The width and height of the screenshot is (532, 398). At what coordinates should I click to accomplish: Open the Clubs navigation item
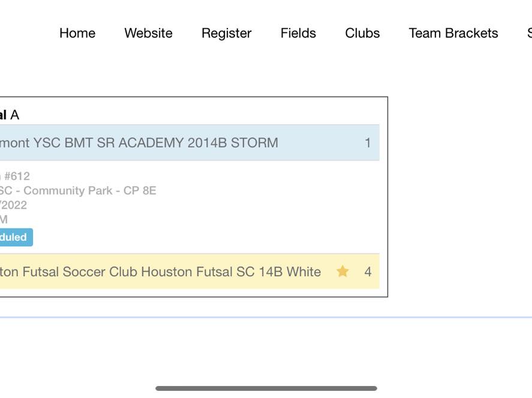(362, 33)
